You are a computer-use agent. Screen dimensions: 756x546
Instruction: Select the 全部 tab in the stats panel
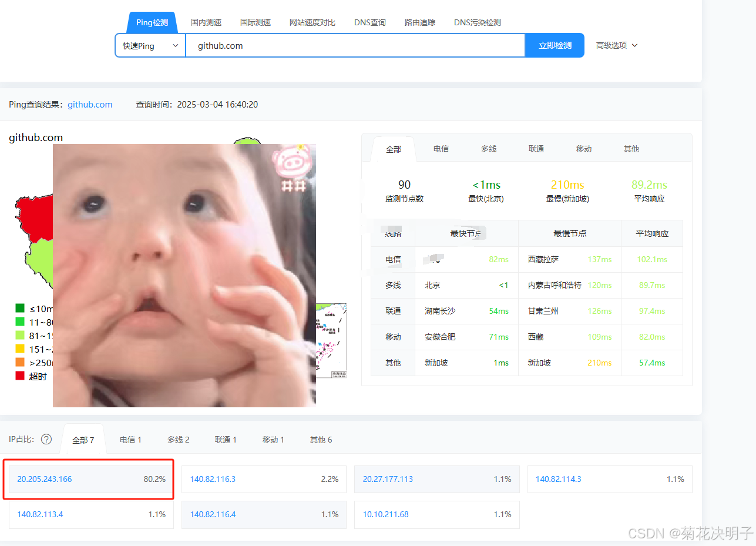tap(394, 149)
